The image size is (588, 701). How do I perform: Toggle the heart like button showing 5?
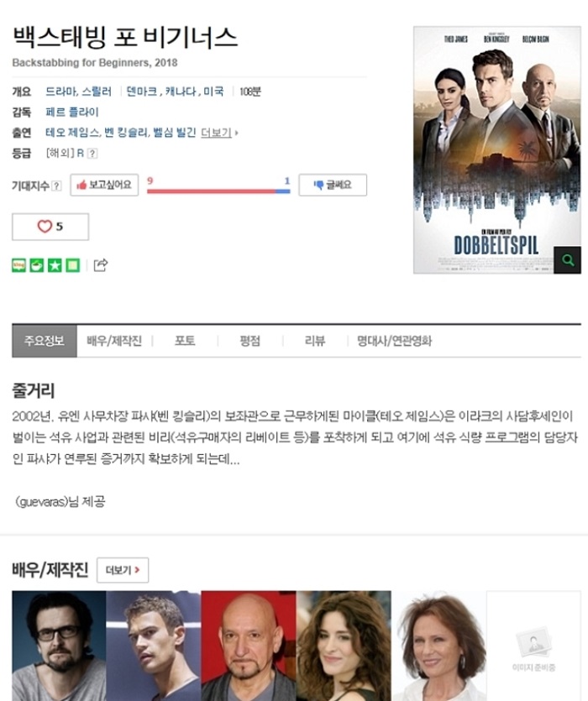coord(50,227)
